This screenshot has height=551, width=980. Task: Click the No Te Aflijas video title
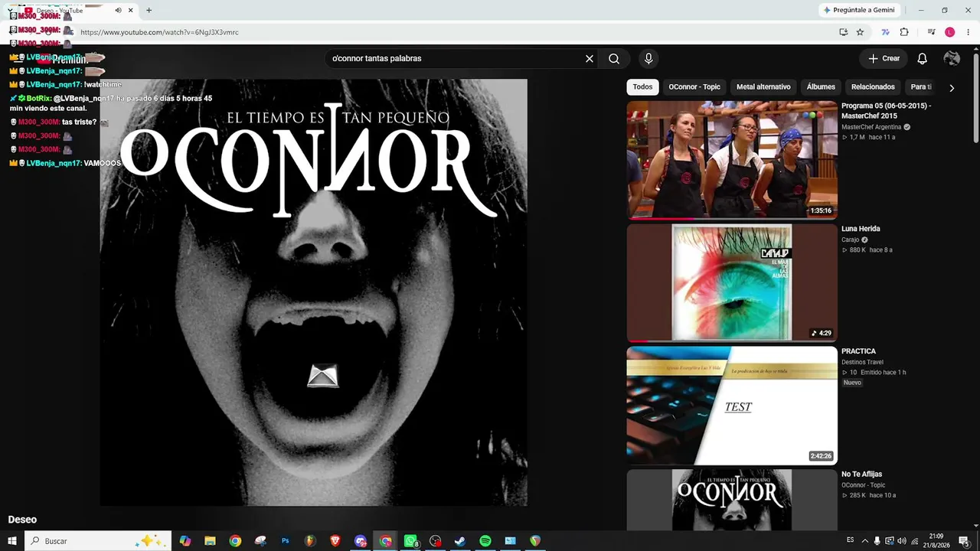(x=862, y=474)
